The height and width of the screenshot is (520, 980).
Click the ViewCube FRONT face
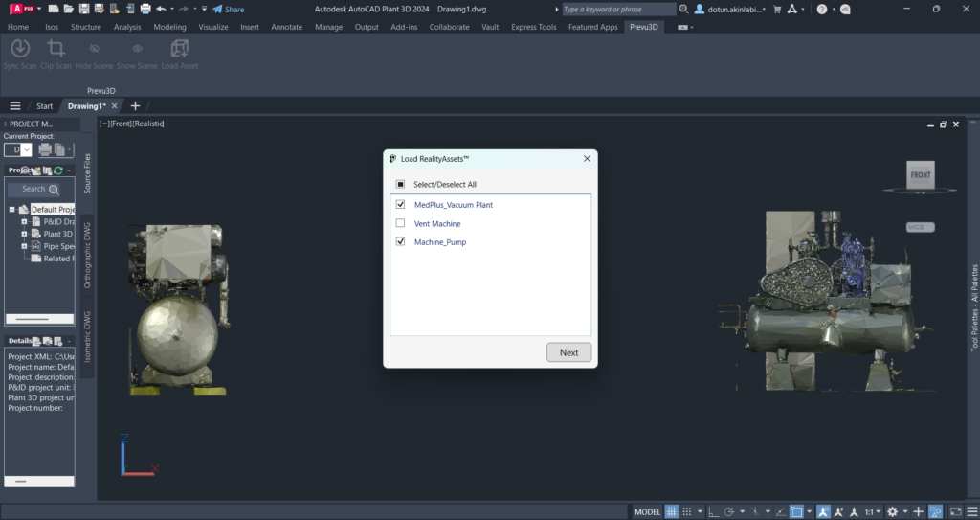click(920, 175)
